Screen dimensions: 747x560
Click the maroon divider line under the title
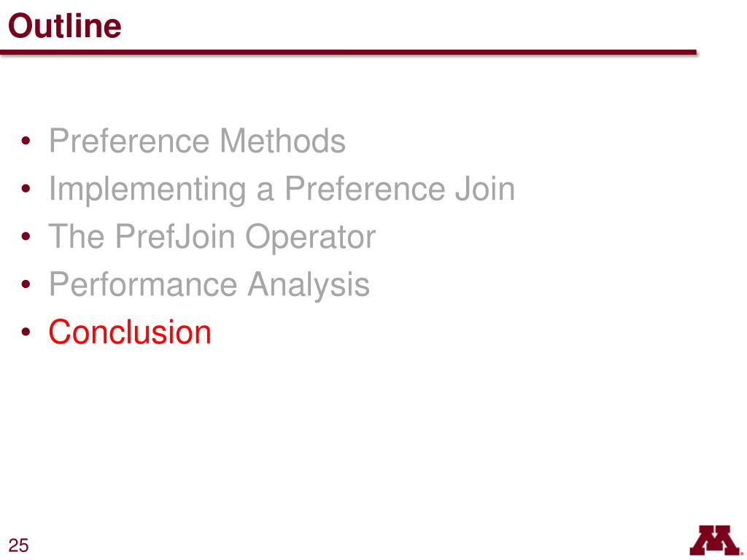tap(348, 52)
